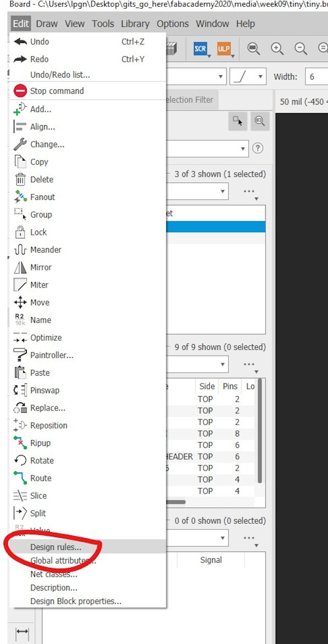Select the HEADER row in components table
The height and width of the screenshot is (644, 328).
[210, 456]
